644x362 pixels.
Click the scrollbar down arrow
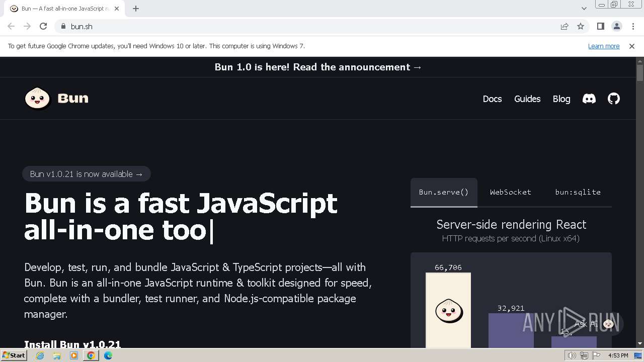pyautogui.click(x=640, y=344)
